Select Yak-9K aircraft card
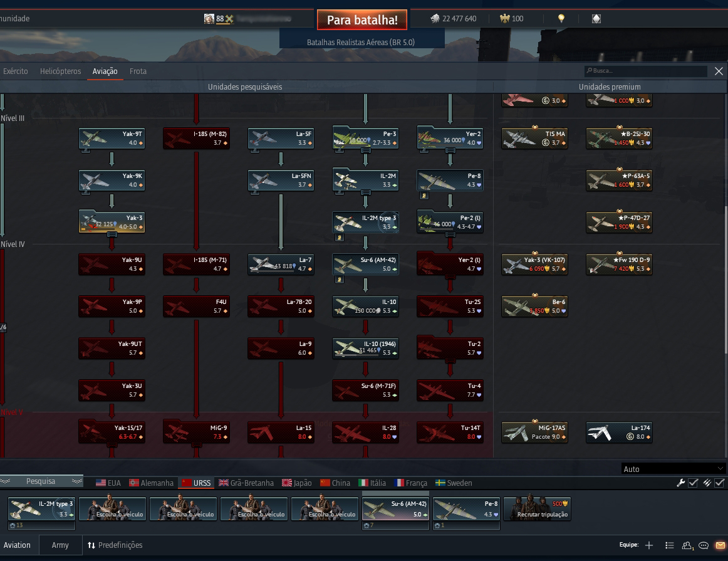 (112, 180)
